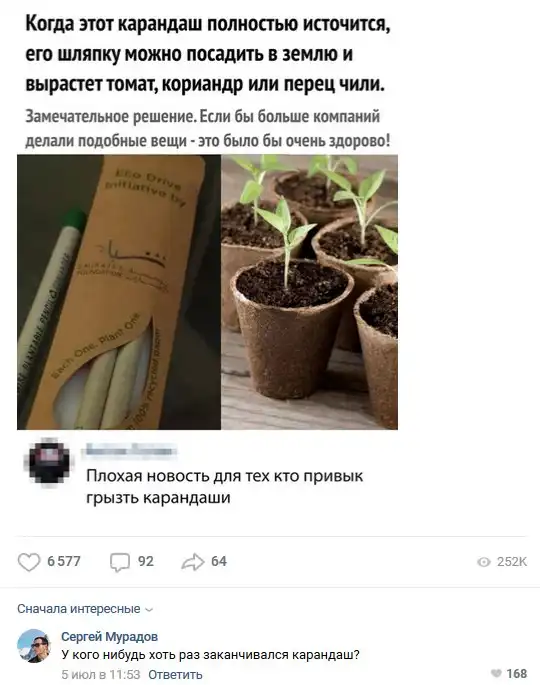Open Сергей Мурадов's avatar
The image size is (540, 685).
pyautogui.click(x=34, y=646)
